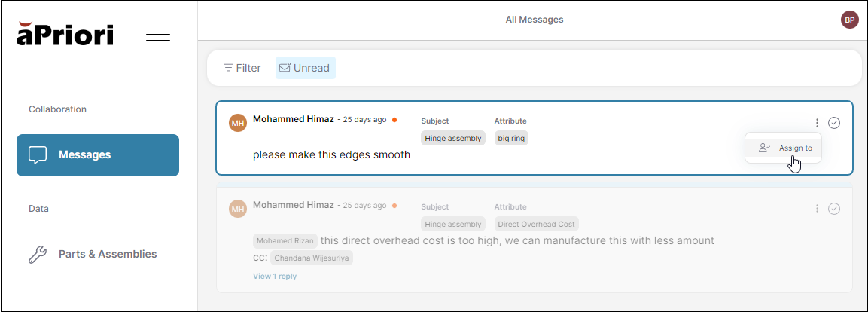Image resolution: width=868 pixels, height=312 pixels.
Task: Mark the second message as resolved
Action: pyautogui.click(x=834, y=209)
